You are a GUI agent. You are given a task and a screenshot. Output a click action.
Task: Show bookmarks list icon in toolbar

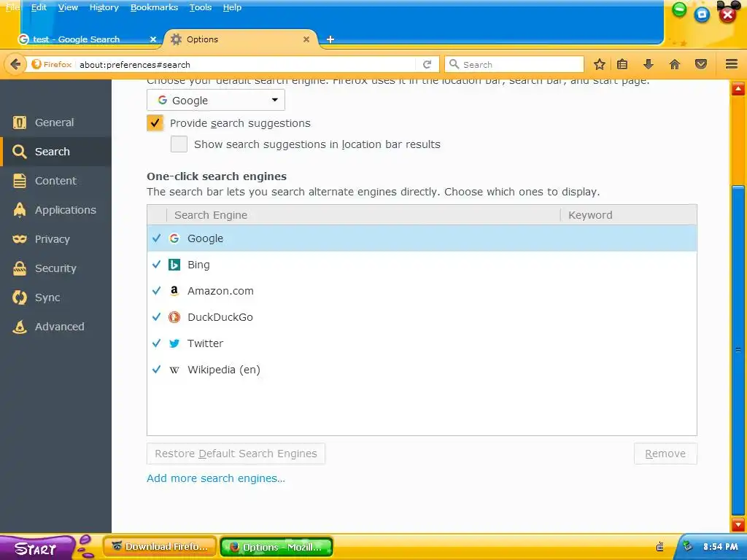pyautogui.click(x=622, y=64)
